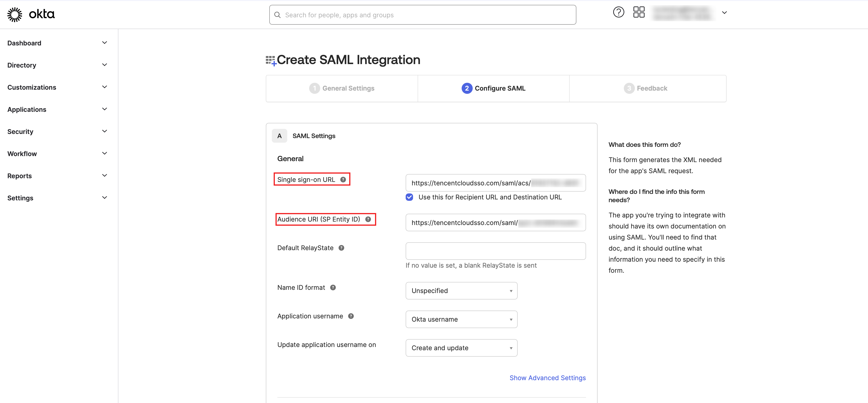Click help icon next to Audience URI
The width and height of the screenshot is (868, 403).
[x=368, y=219]
